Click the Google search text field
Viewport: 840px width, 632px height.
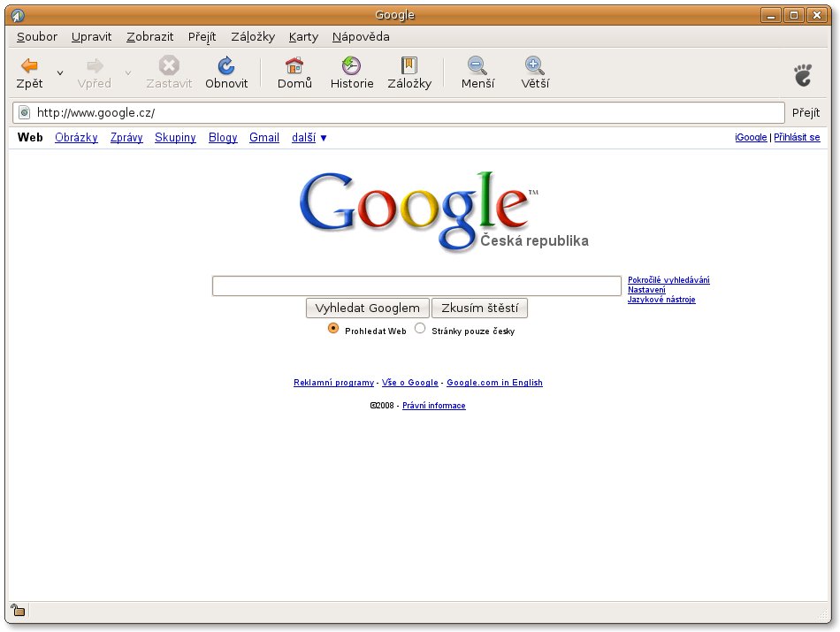point(416,286)
